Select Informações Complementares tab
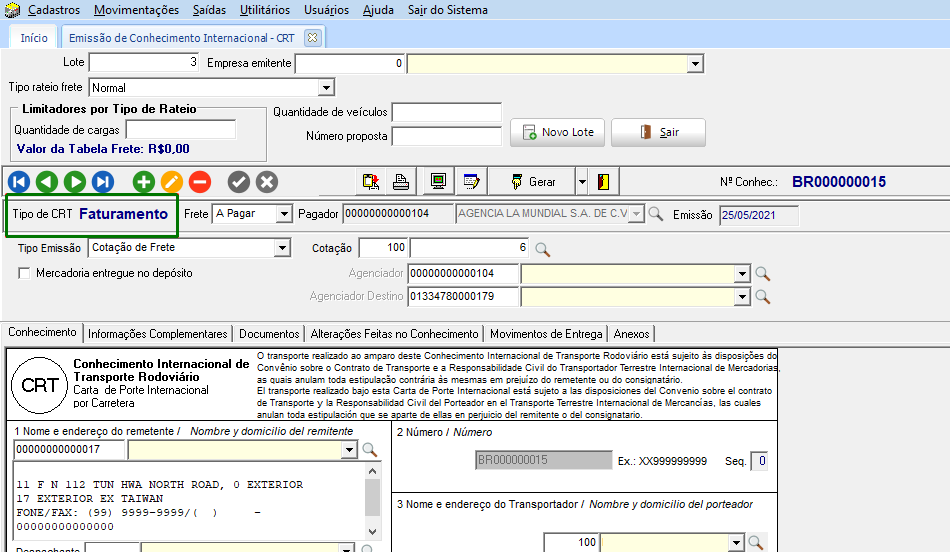Screen dimensions: 950x552 pos(158,334)
